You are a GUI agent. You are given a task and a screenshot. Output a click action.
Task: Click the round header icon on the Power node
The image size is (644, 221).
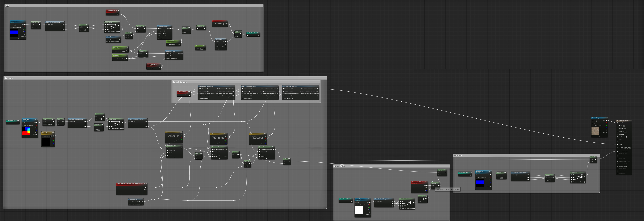pos(188,27)
